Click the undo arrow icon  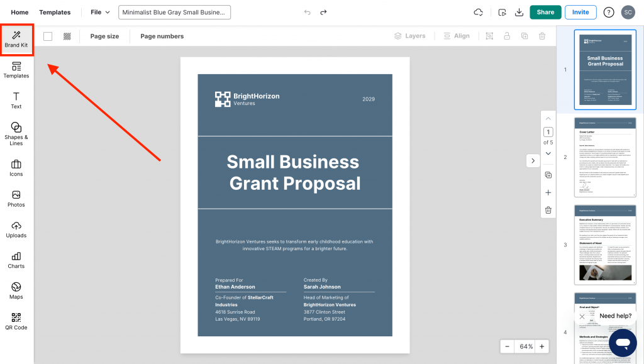307,13
